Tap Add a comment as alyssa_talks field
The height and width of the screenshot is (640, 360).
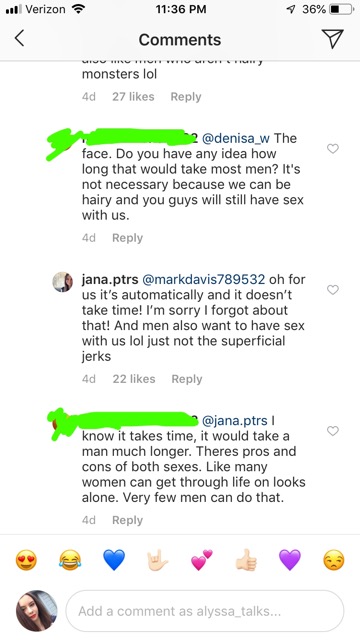[205, 611]
